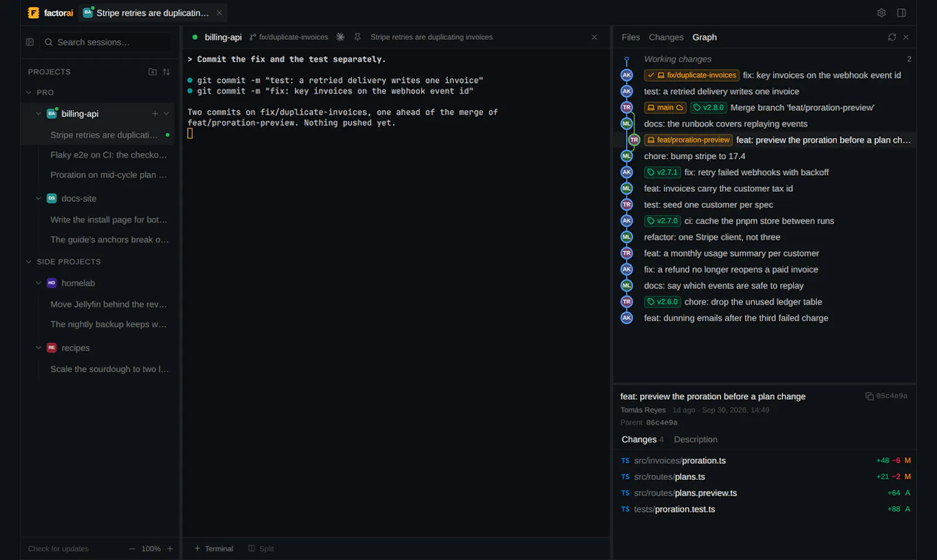Image resolution: width=937 pixels, height=560 pixels.
Task: Click the spinner status icon in session header
Action: (340, 37)
